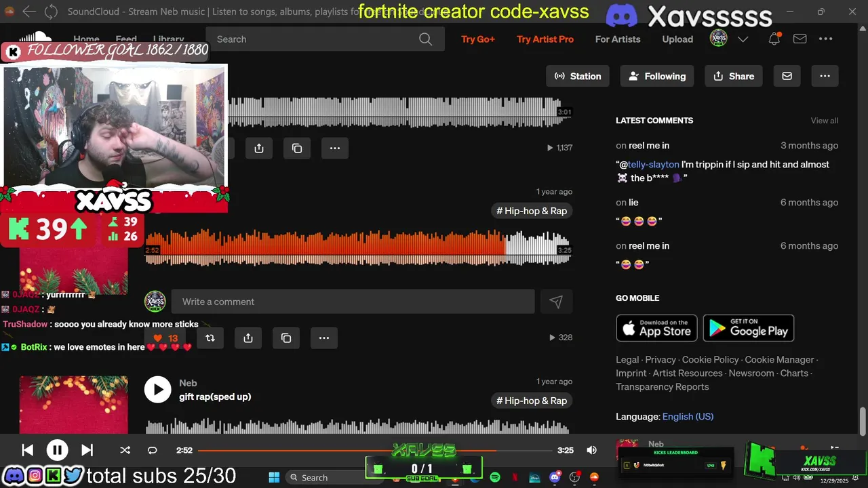Screen dimensions: 868x488
Task: Expand the profile menu chevron
Action: click(743, 39)
